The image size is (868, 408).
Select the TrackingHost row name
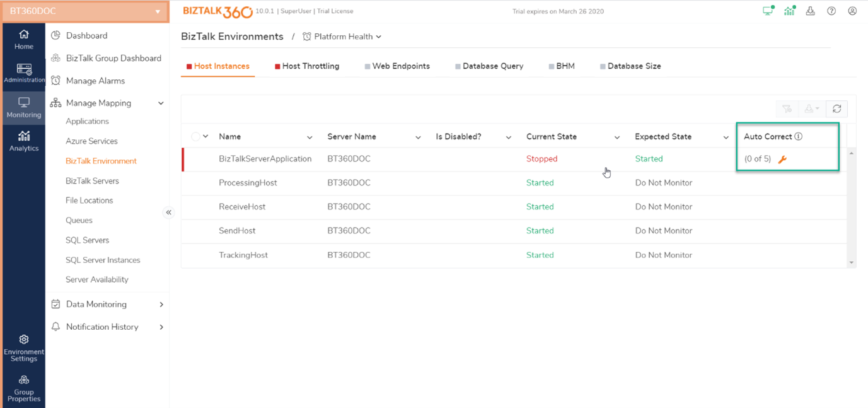tap(243, 255)
